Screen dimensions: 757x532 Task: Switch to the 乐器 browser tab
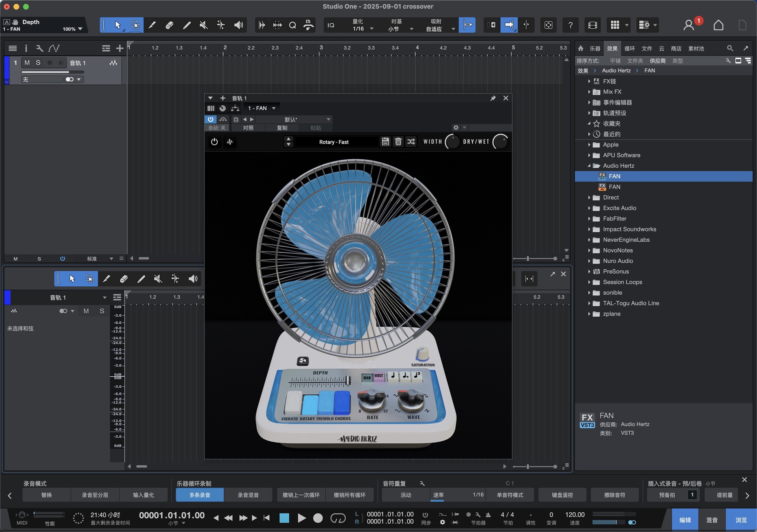(595, 49)
